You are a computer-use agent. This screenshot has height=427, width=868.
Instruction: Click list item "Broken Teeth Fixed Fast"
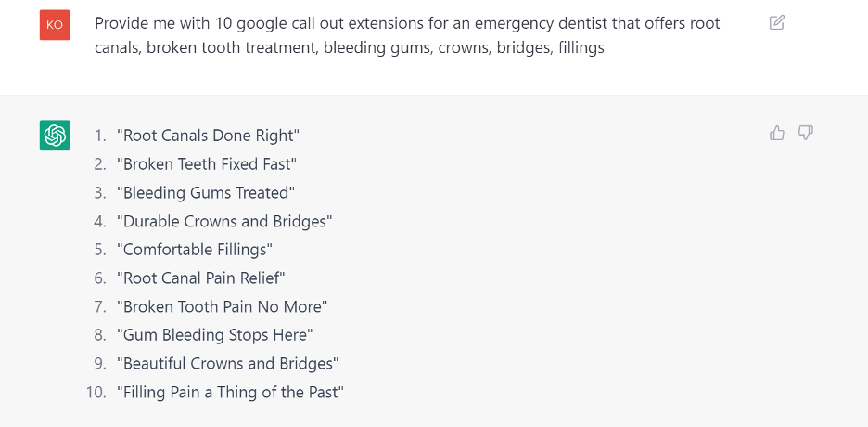coord(207,164)
